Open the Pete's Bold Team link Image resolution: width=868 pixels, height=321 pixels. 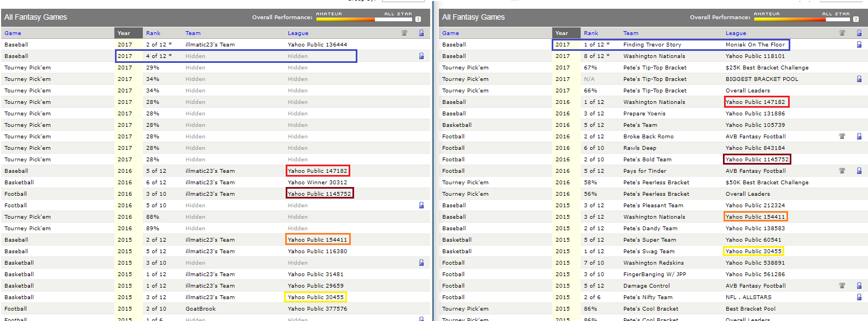(x=647, y=160)
